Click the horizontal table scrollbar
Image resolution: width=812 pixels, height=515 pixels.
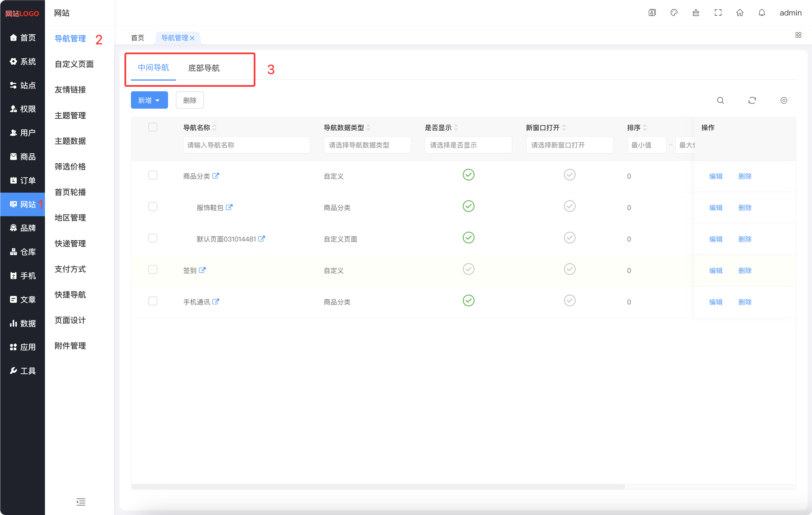point(378,487)
